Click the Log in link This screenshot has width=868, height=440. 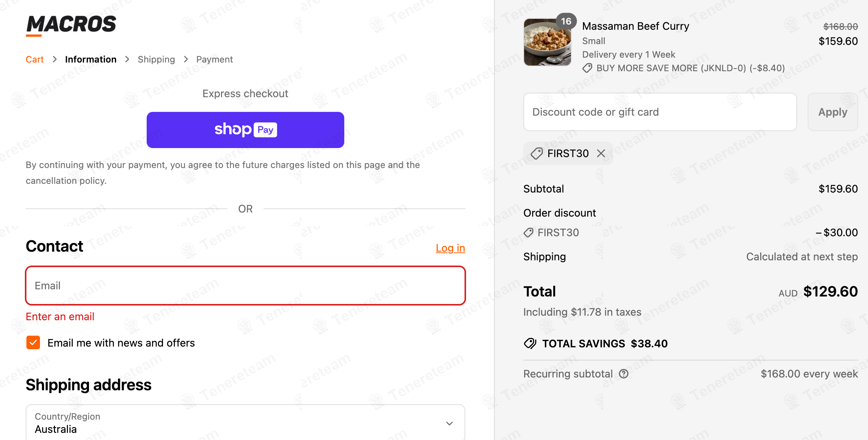[x=450, y=248]
